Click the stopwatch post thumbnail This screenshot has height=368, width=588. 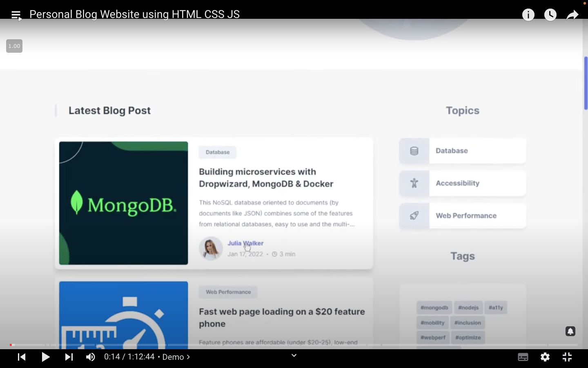click(123, 315)
